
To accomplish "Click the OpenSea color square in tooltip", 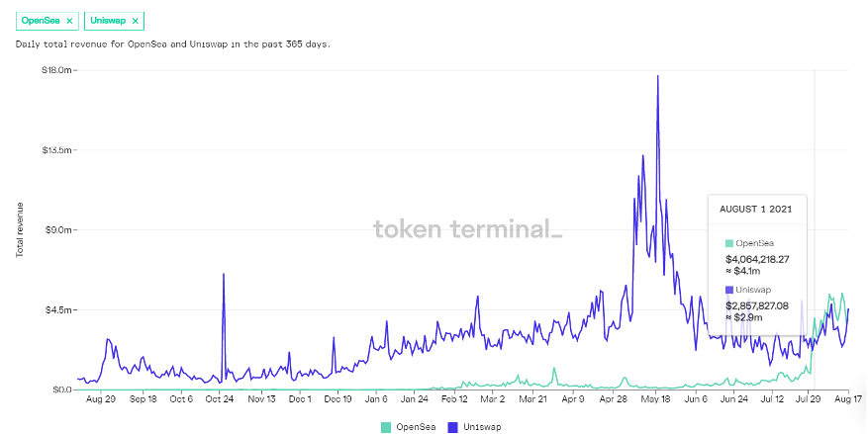I will coord(729,243).
